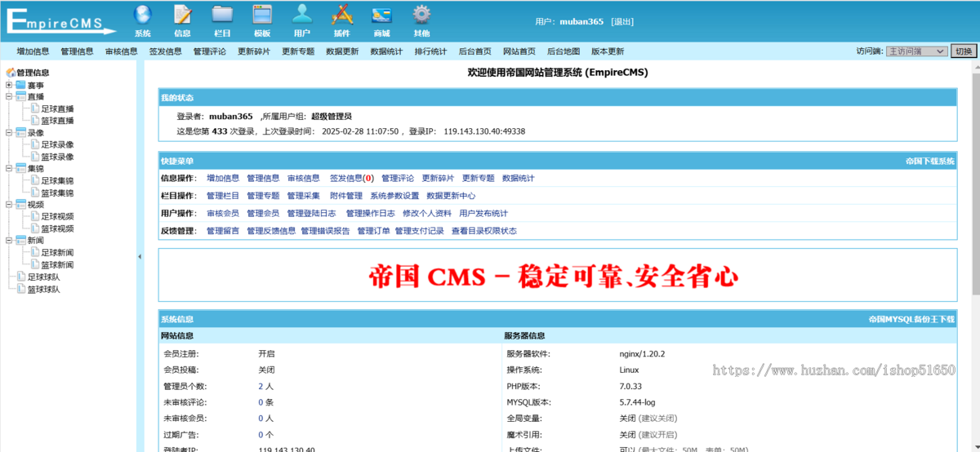Collapse the 录像 tree node
Screen dimensions: 980x452
click(9, 132)
